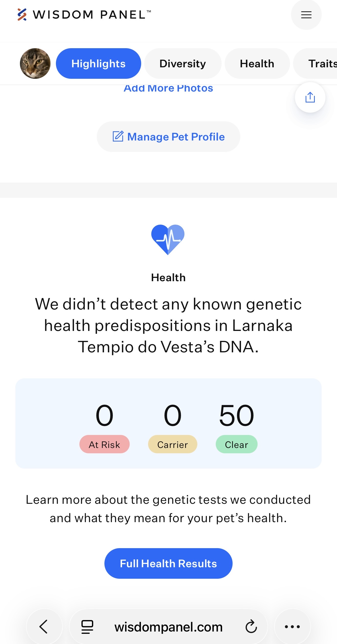
Task: Tap the blue heart health icon
Action: pyautogui.click(x=168, y=240)
